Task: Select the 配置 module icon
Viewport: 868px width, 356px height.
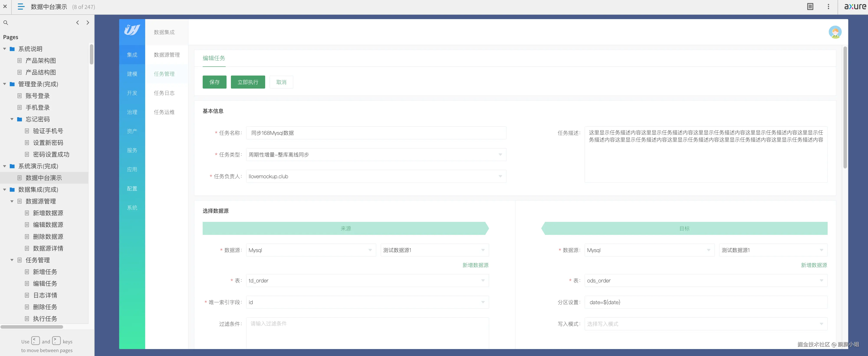Action: click(x=132, y=188)
